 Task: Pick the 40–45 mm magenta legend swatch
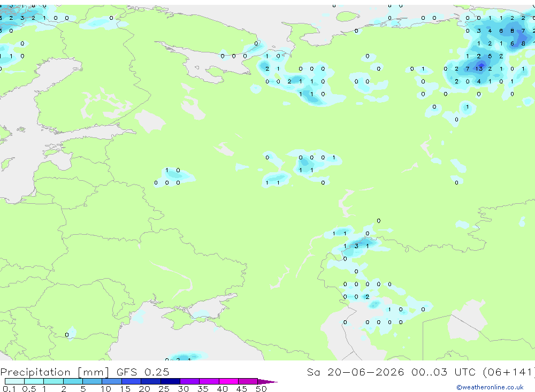pos(228,381)
